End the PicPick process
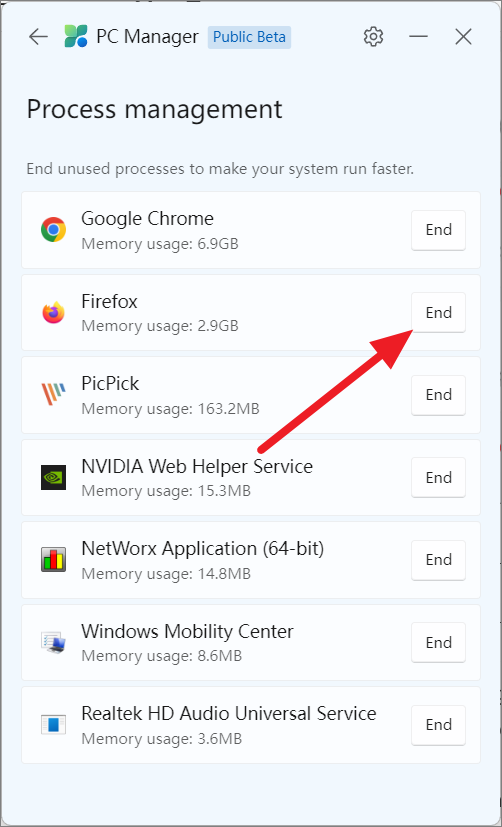Screen dimensions: 502x827 (438, 395)
